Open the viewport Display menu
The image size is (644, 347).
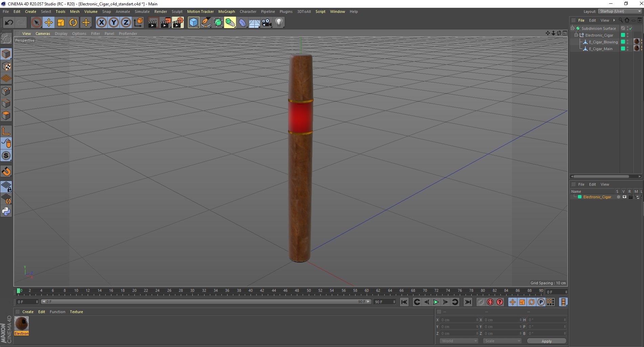[61, 34]
